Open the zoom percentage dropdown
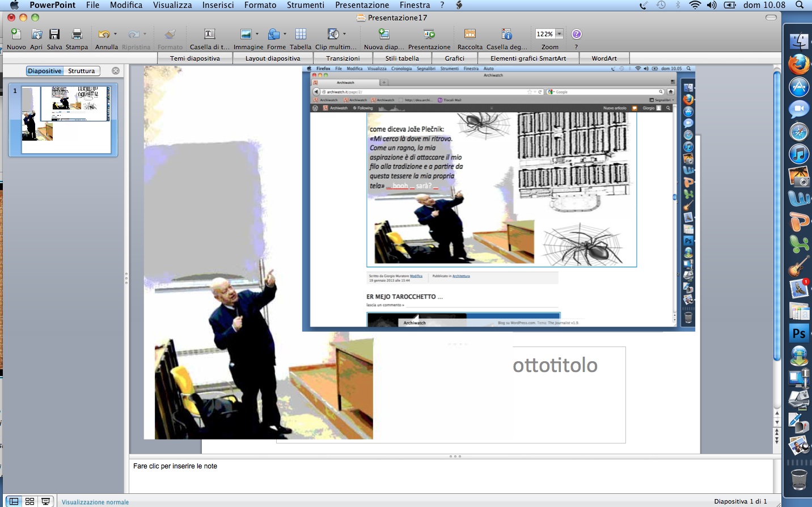 click(560, 34)
